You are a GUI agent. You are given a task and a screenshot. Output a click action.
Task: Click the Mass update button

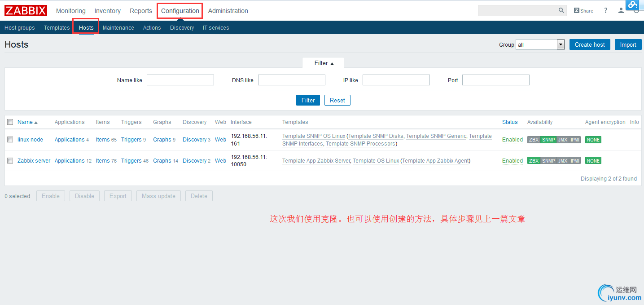coord(158,196)
